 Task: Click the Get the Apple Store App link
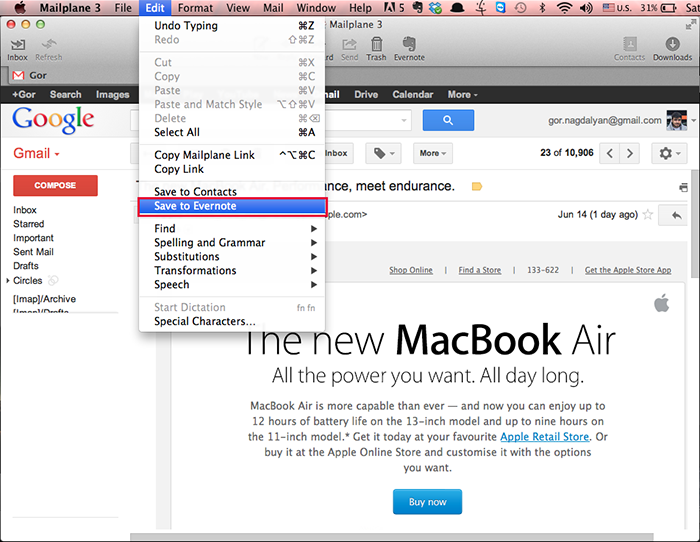coord(628,270)
